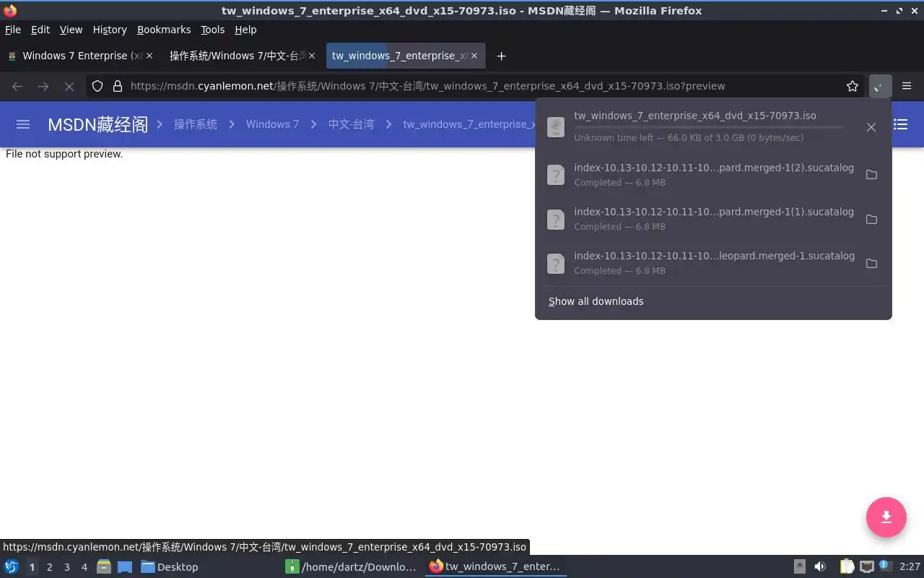Go to 操作系统 breadcrumb
924x578 pixels.
coord(196,124)
